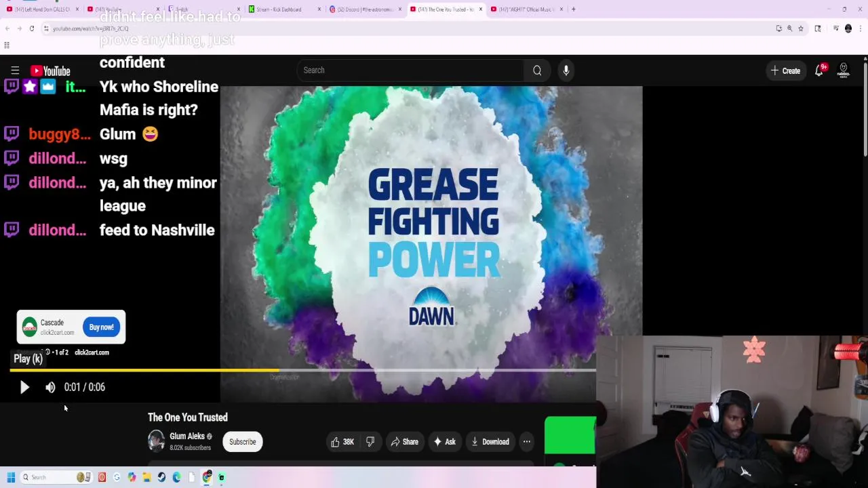
Task: Open the Google app taskbar icon
Action: pos(117,477)
